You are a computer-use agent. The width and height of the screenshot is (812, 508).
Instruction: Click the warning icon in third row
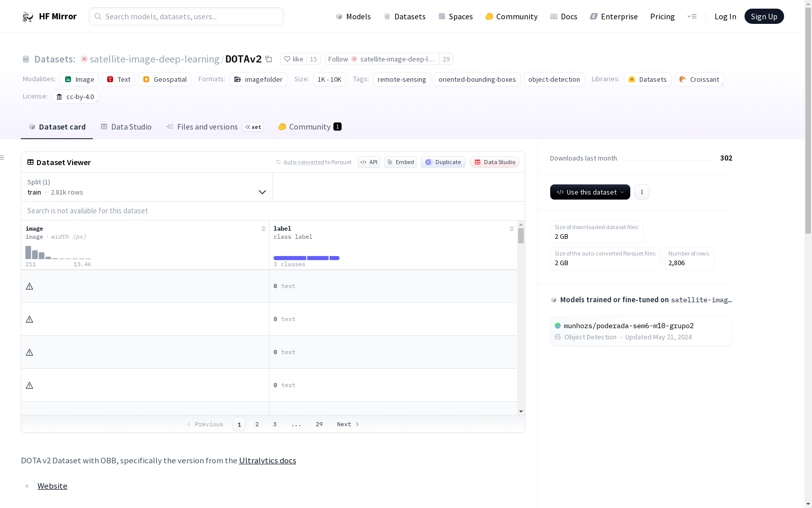[x=29, y=353]
